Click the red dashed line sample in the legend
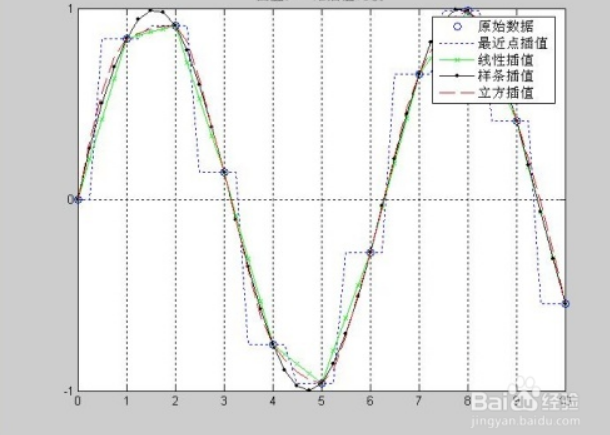The image size is (610, 435). (x=457, y=93)
